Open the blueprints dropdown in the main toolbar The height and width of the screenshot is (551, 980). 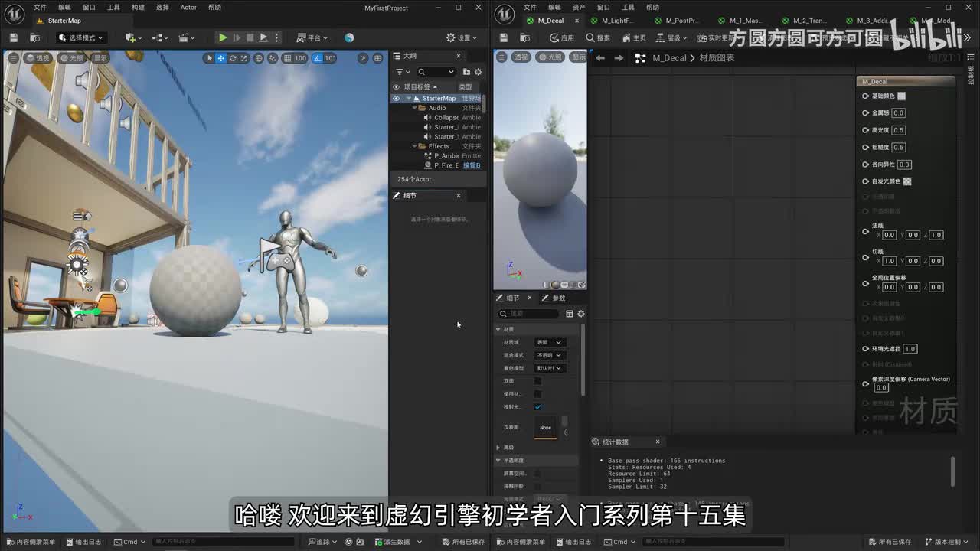tap(159, 37)
